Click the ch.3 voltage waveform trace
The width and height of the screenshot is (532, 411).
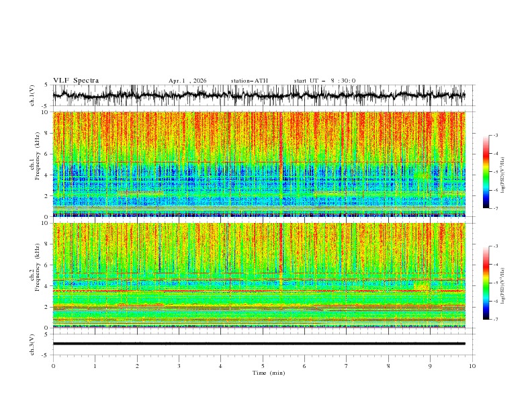pyautogui.click(x=259, y=344)
